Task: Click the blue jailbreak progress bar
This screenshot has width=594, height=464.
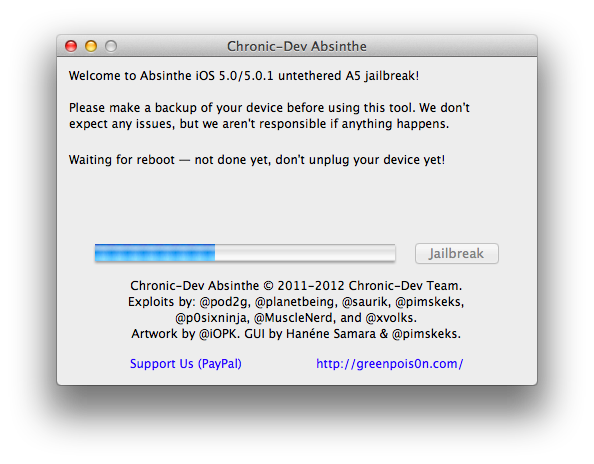Action: 245,253
